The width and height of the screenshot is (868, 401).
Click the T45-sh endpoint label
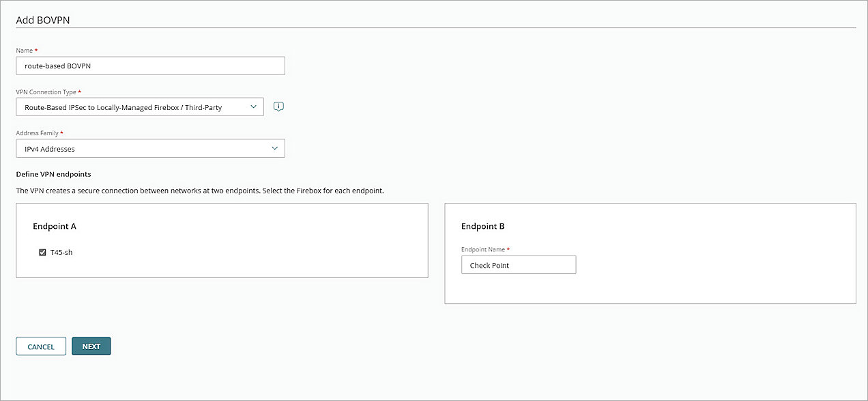click(x=62, y=252)
